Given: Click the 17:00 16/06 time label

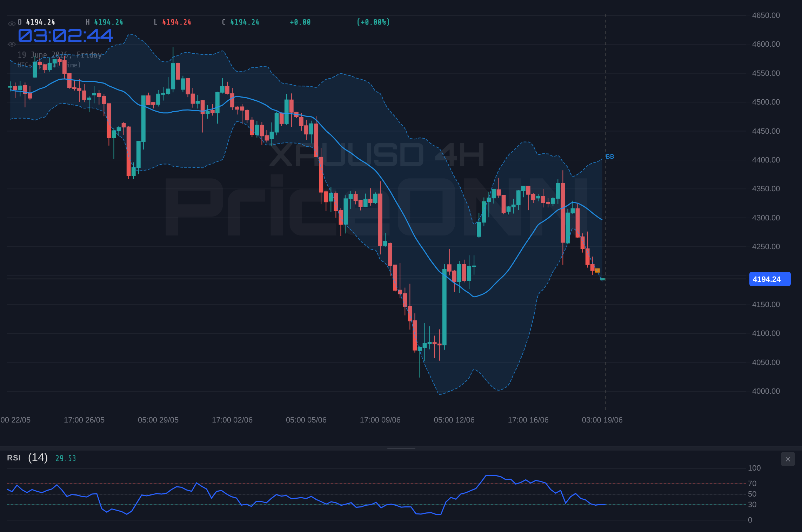Looking at the screenshot, I should pos(528,420).
